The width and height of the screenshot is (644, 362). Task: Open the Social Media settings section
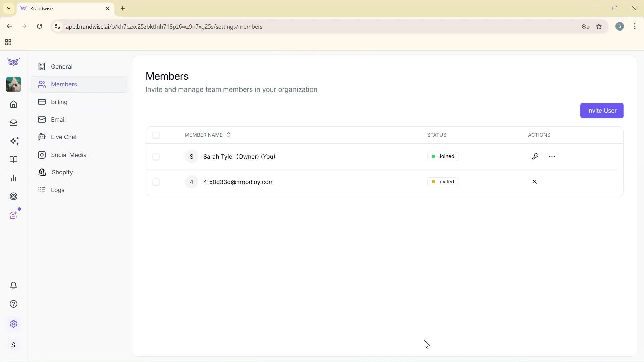(68, 155)
